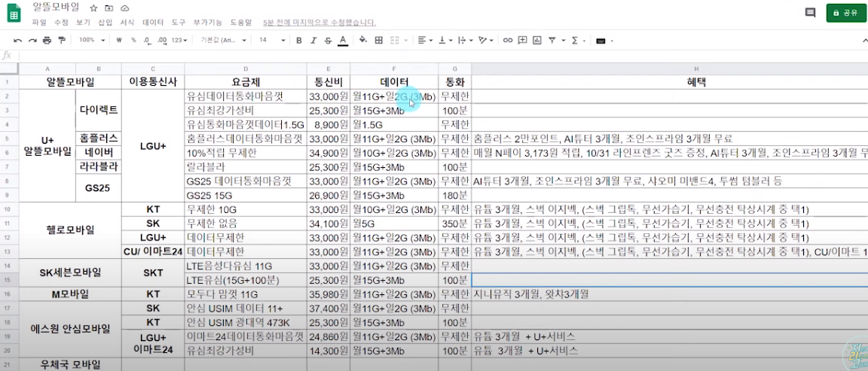Image resolution: width=868 pixels, height=371 pixels.
Task: Toggle italic formatting
Action: (x=313, y=41)
